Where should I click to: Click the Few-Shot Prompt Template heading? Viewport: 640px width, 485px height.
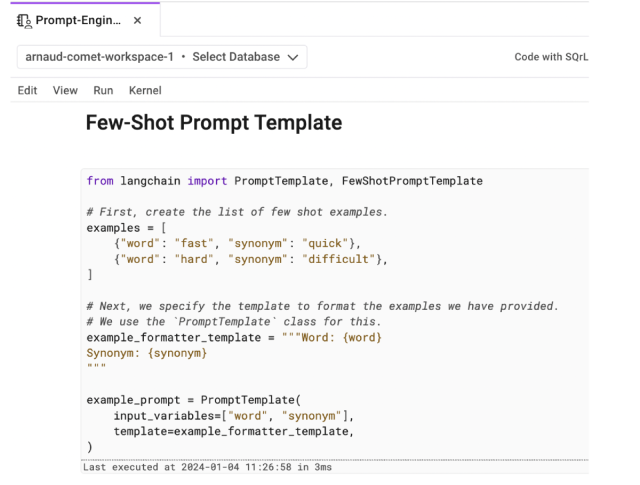pos(214,123)
